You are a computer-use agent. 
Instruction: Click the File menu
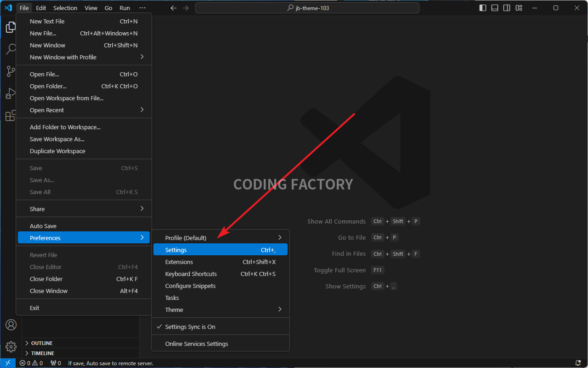click(24, 8)
